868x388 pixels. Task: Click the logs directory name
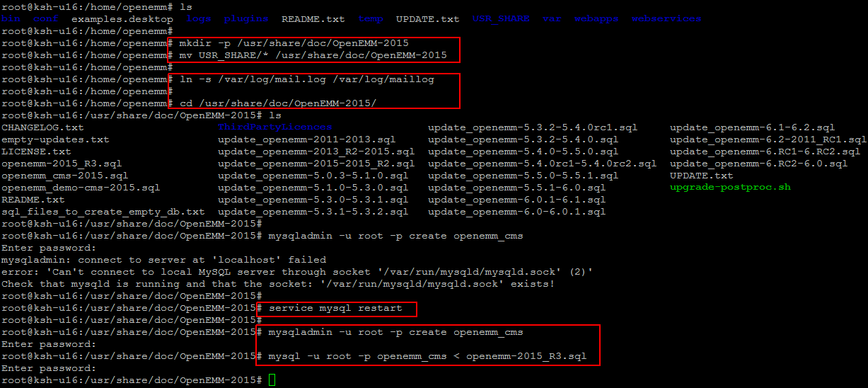tap(199, 19)
